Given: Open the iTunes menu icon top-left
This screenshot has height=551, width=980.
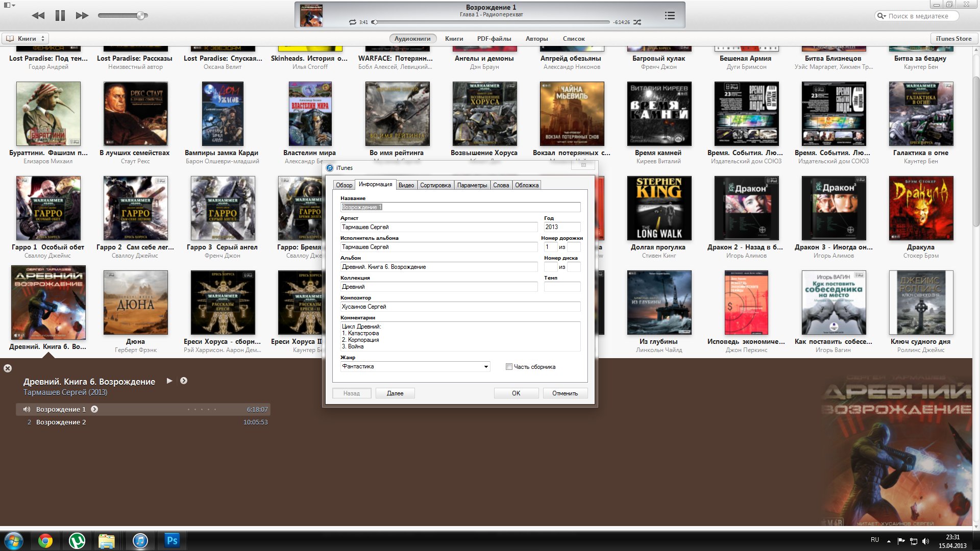Looking at the screenshot, I should coord(9,5).
